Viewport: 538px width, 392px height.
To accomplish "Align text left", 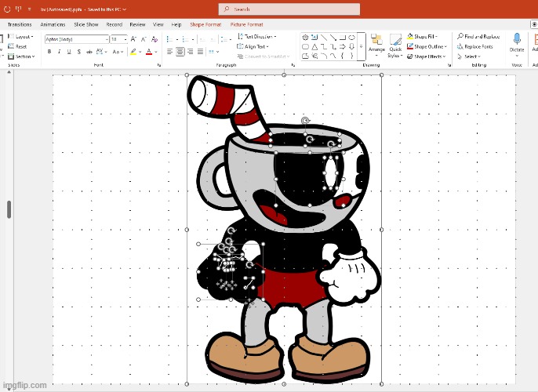I will [169, 52].
